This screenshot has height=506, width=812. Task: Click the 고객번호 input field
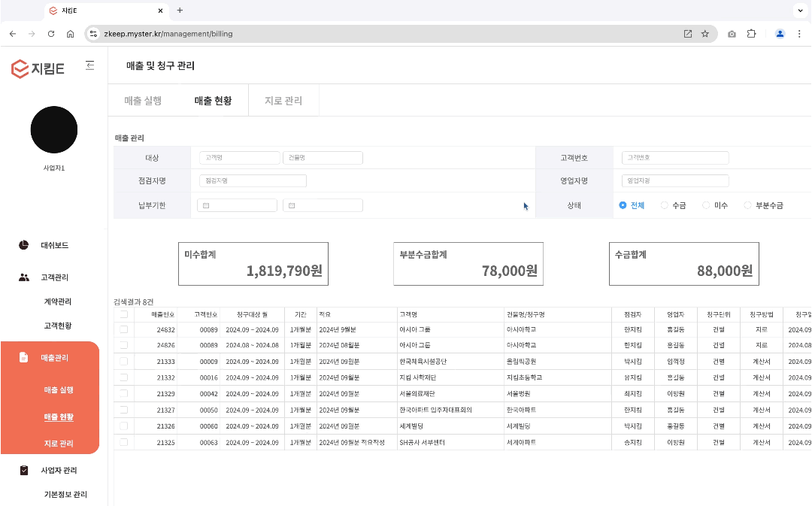coord(674,158)
